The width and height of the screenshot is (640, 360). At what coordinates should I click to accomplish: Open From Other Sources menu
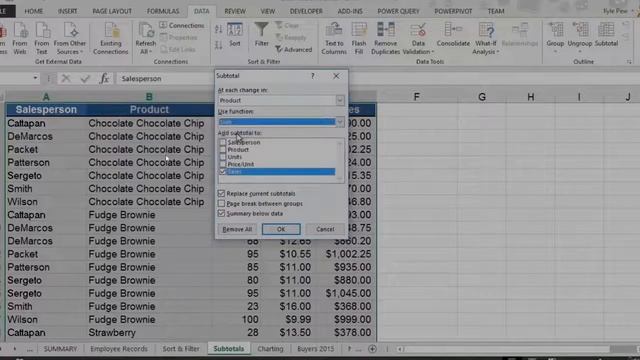(x=70, y=38)
